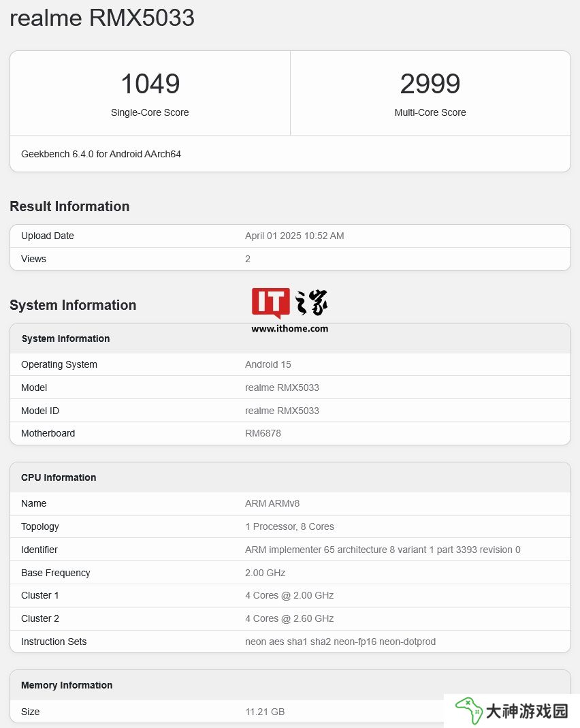This screenshot has width=580, height=728.
Task: Select the single-core score 1049
Action: coord(150,84)
